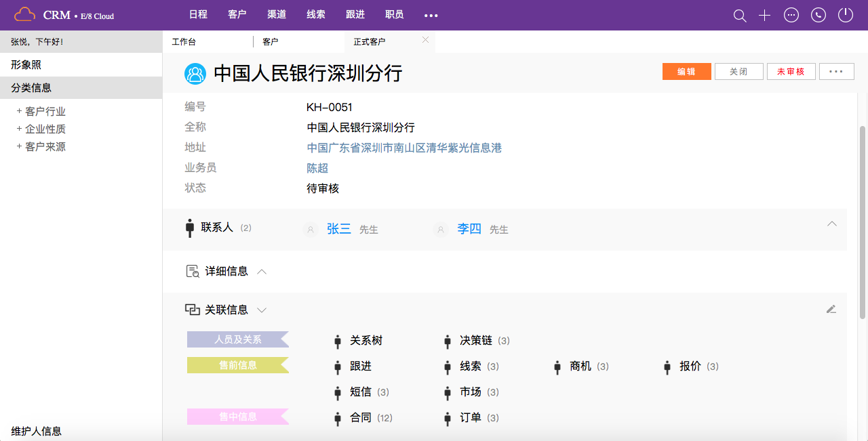Screen dimensions: 868x441
Task: Click the 关联信息 linked windows icon
Action: click(x=193, y=310)
